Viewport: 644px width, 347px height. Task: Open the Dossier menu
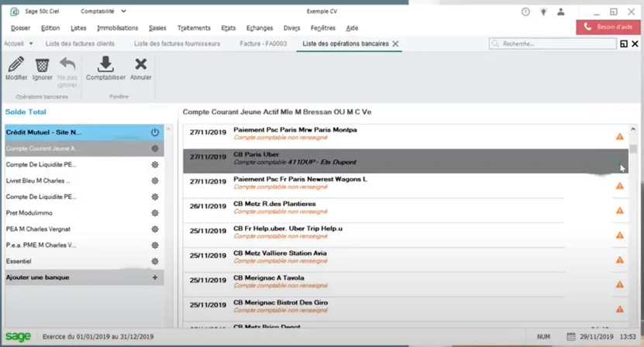tap(20, 28)
